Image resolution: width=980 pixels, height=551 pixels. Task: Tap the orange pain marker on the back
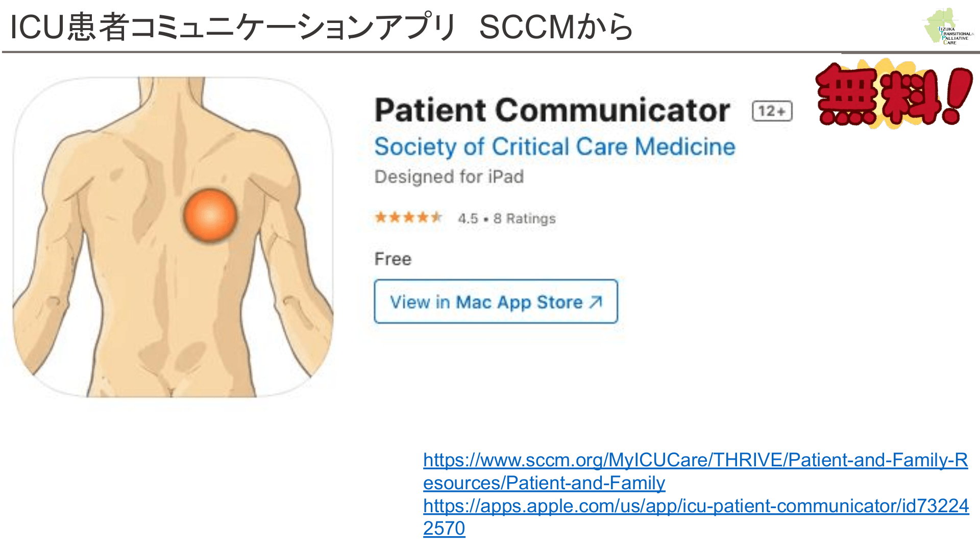click(x=210, y=215)
